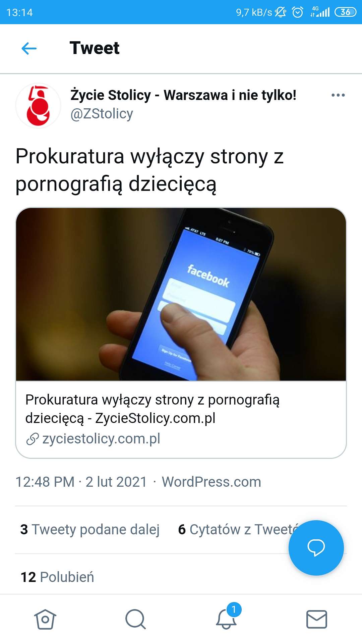Open the Search tab
The height and width of the screenshot is (644, 362).
coord(135,619)
